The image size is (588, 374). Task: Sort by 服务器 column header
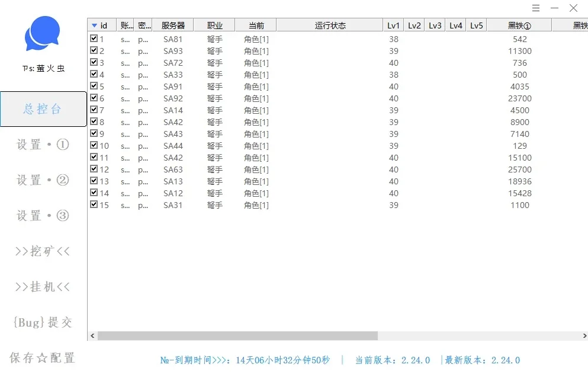(173, 25)
